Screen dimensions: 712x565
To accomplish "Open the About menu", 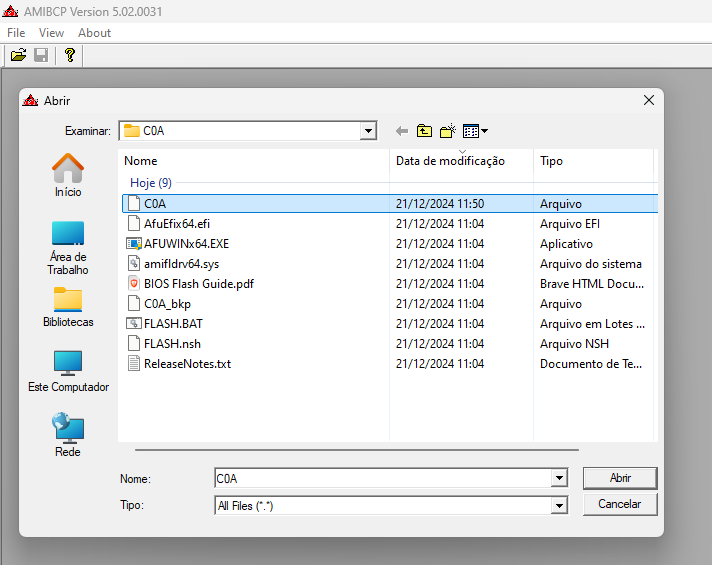I will (94, 33).
